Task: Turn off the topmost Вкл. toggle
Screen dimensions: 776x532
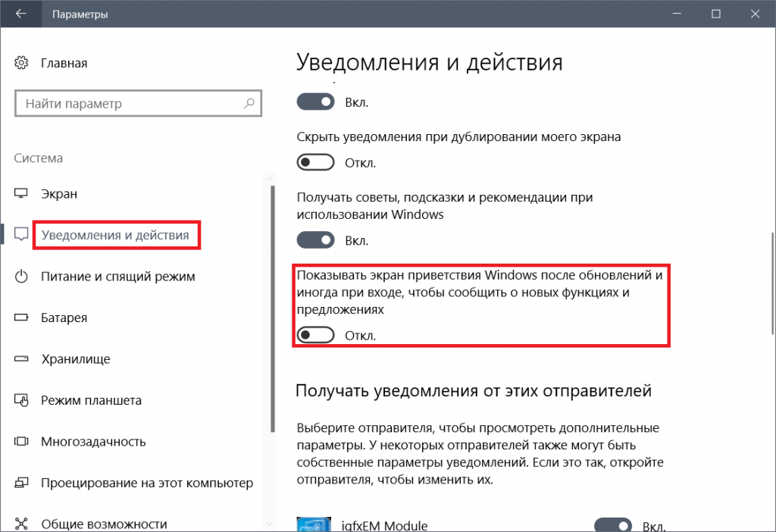Action: click(316, 102)
